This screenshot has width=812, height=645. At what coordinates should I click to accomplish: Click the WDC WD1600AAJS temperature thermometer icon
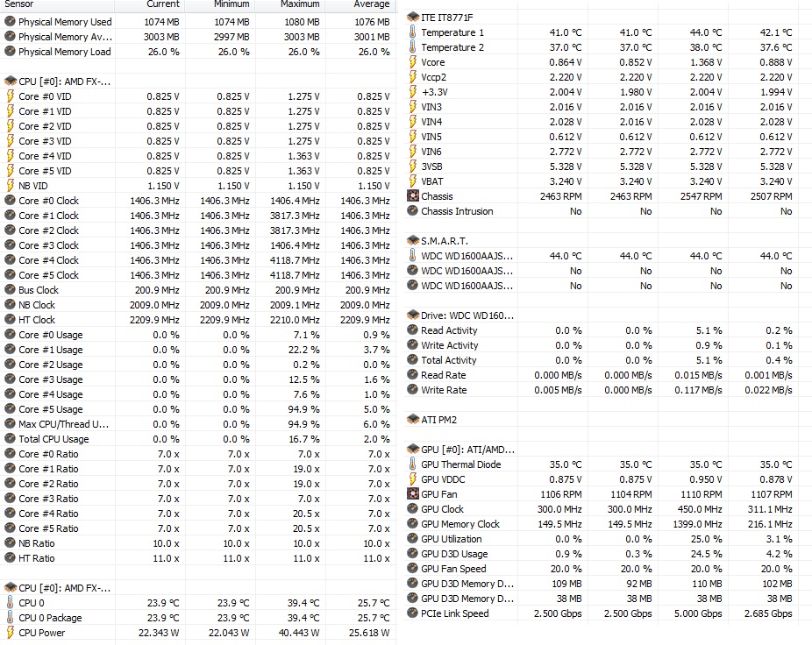[x=413, y=256]
